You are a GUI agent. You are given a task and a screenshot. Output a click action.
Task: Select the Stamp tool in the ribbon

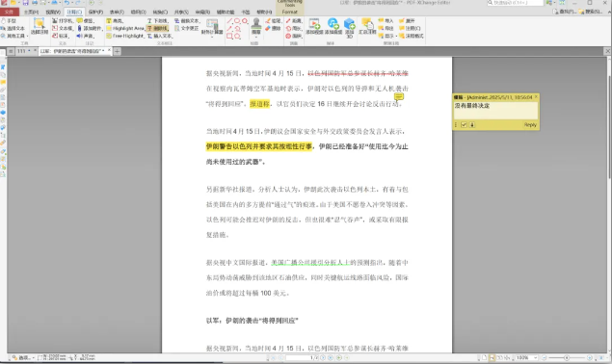[256, 27]
